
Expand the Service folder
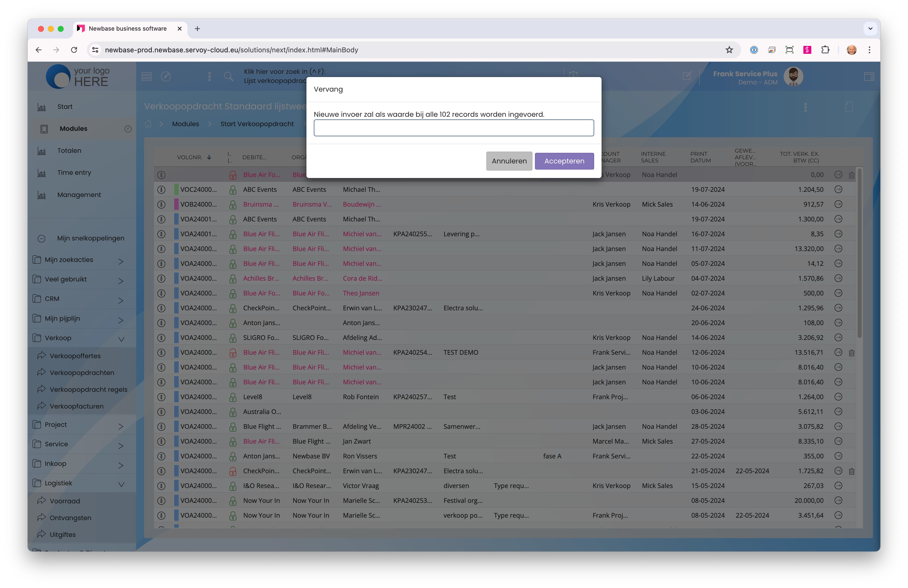click(x=121, y=445)
